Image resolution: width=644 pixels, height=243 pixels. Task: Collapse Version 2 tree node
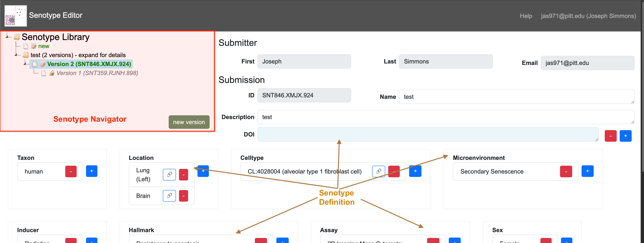click(x=25, y=64)
